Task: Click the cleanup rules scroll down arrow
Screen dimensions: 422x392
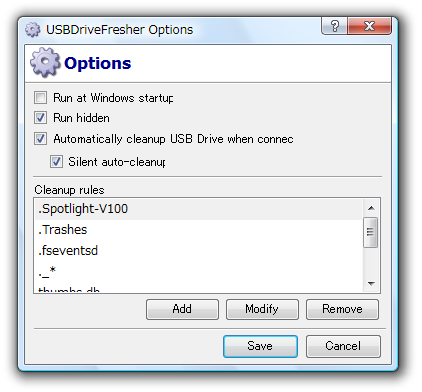Action: 371,284
